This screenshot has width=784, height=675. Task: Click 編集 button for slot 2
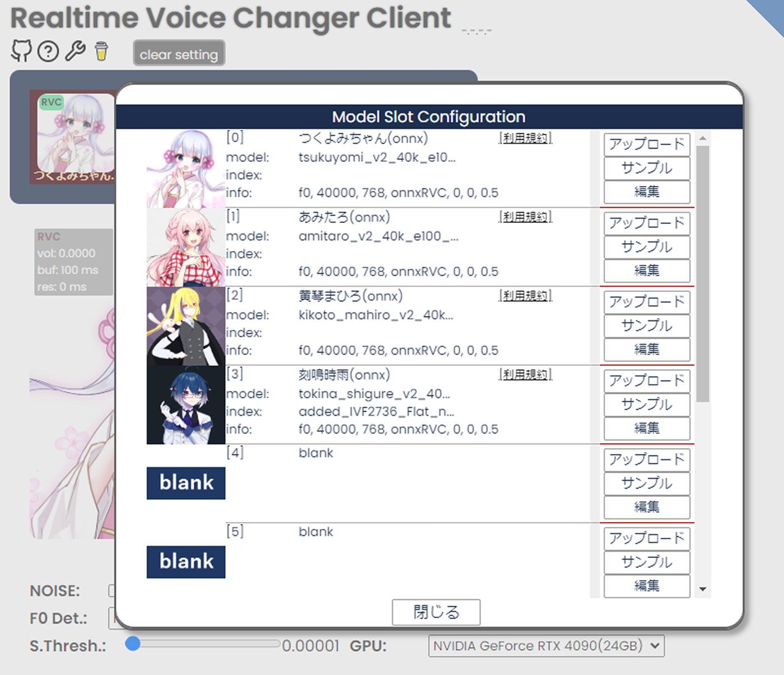point(647,350)
